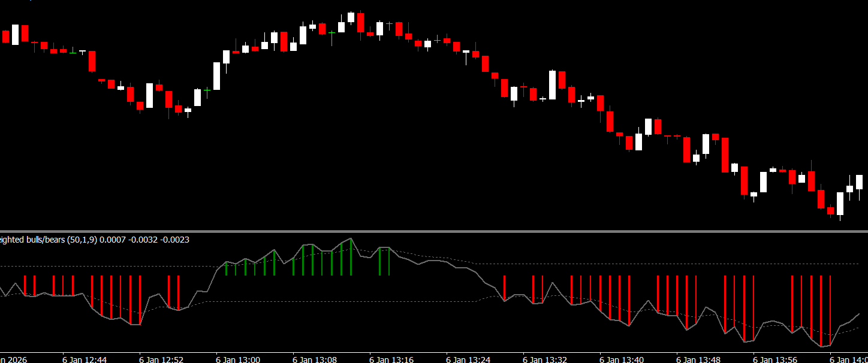The height and width of the screenshot is (363, 868).
Task: Click the last red histogram bar on right
Action: [830, 310]
